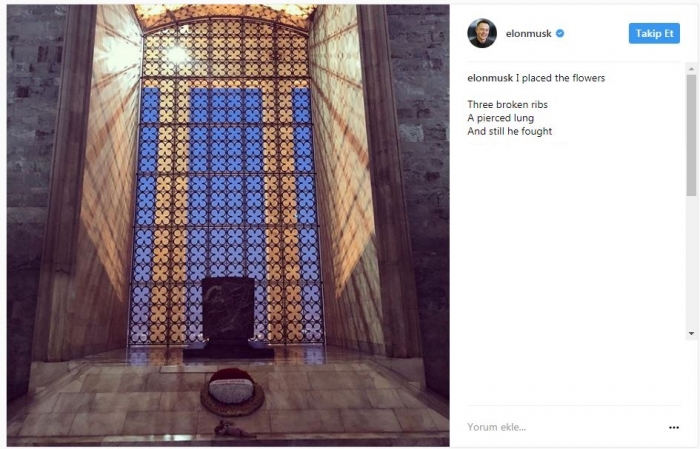Open the three-dot more options menu
700x449 pixels.
pyautogui.click(x=674, y=428)
